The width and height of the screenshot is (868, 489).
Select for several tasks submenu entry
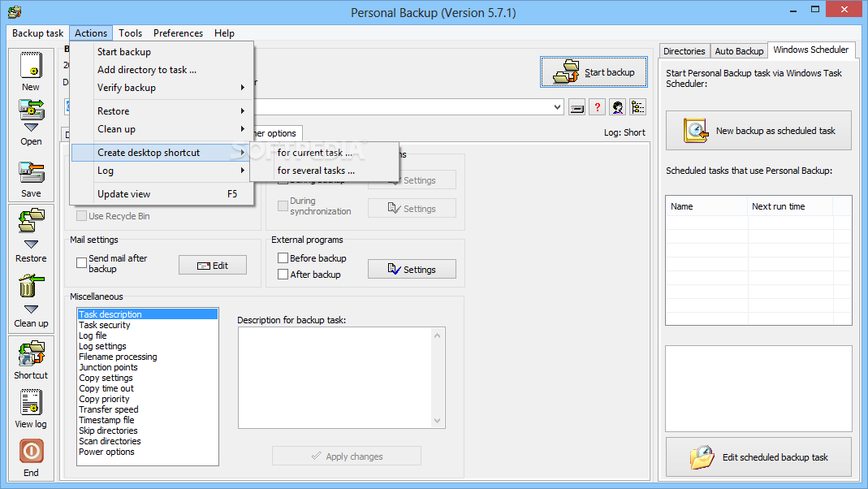(x=325, y=171)
